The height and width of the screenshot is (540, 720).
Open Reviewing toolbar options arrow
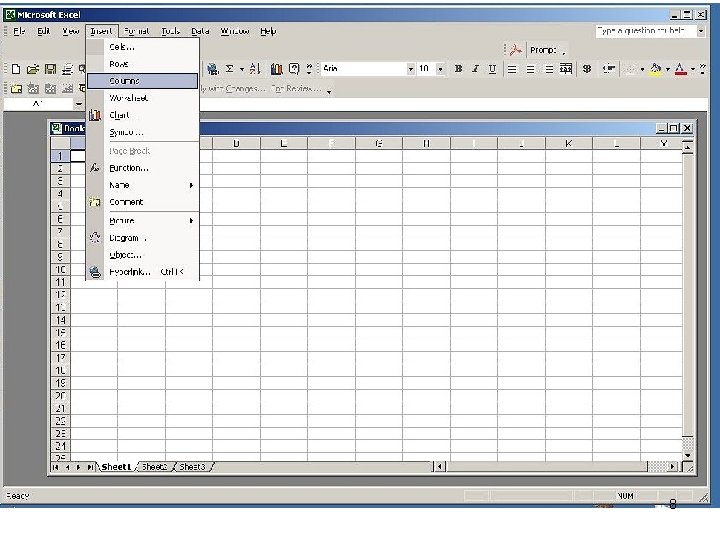click(329, 92)
